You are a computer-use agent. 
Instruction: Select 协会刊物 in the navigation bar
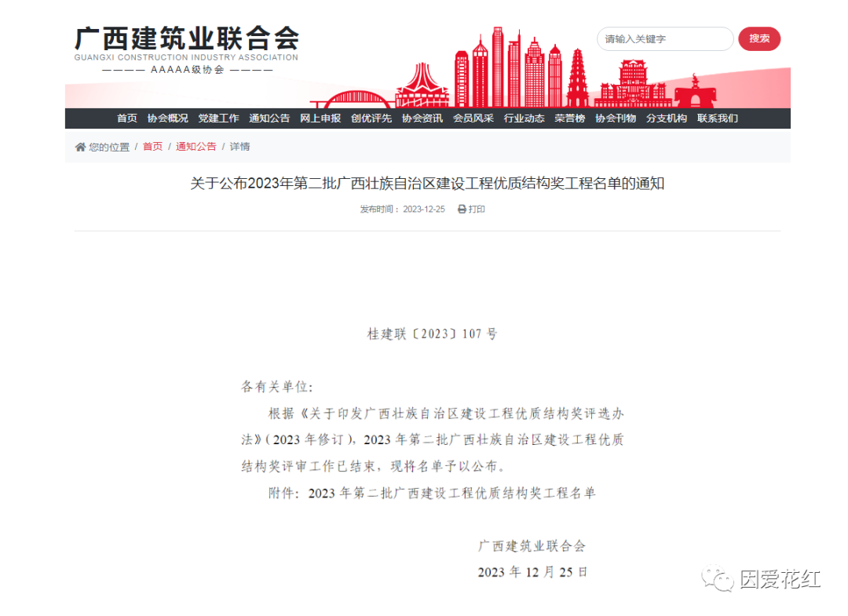click(x=616, y=118)
